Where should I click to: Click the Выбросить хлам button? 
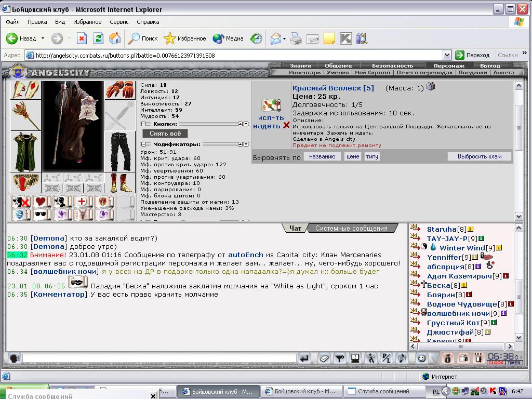[480, 156]
